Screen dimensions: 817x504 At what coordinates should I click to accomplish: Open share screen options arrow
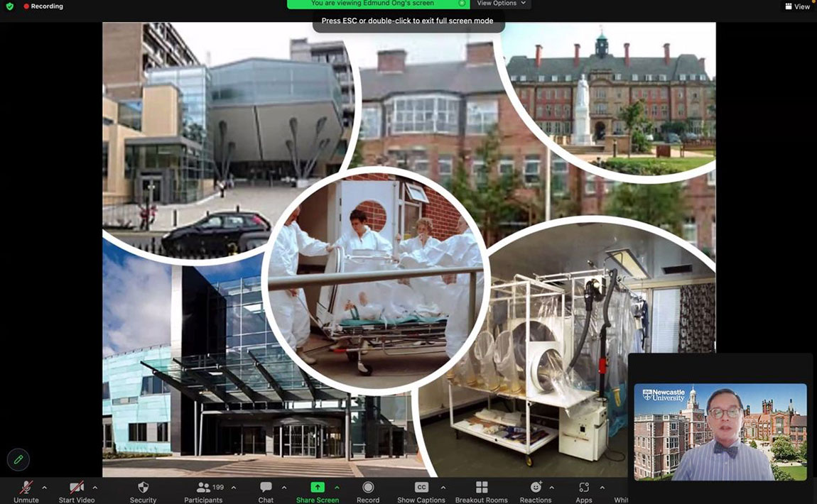(x=337, y=488)
